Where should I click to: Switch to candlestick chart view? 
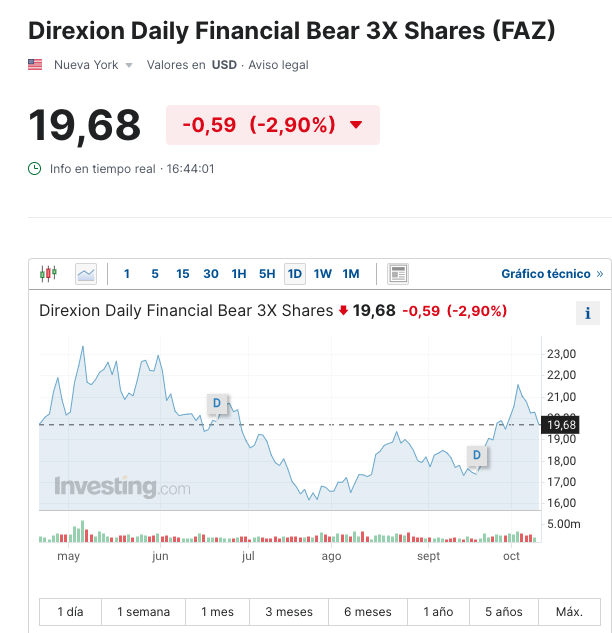click(48, 274)
